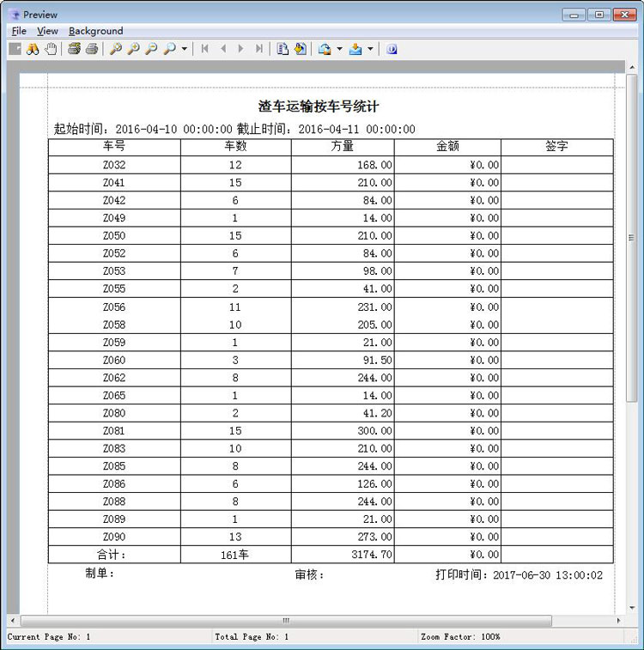This screenshot has height=650, width=644.
Task: Click the first magnifier zoom icon
Action: tap(115, 49)
